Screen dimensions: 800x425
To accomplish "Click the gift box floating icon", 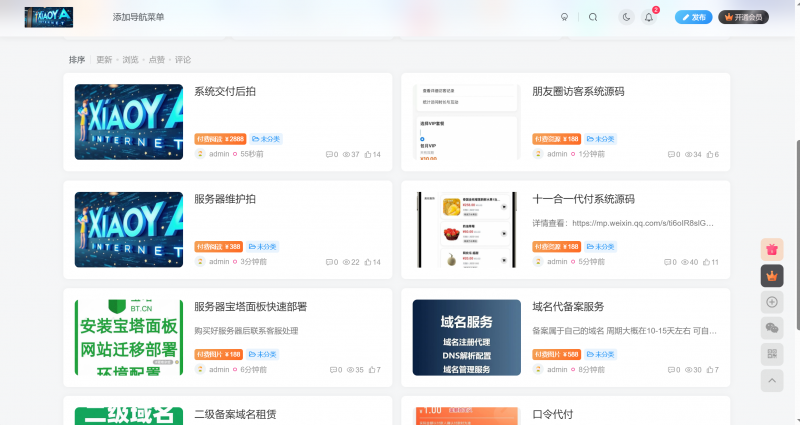I will coord(772,249).
